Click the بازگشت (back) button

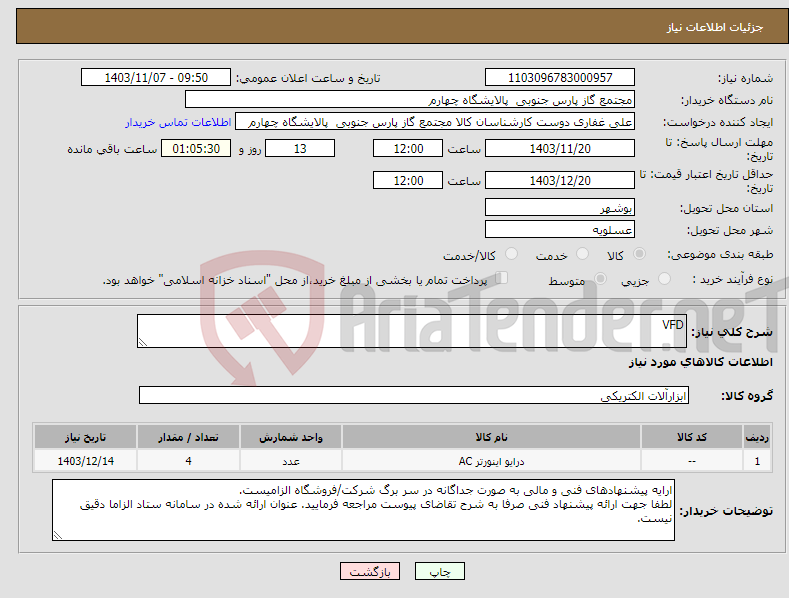(370, 571)
